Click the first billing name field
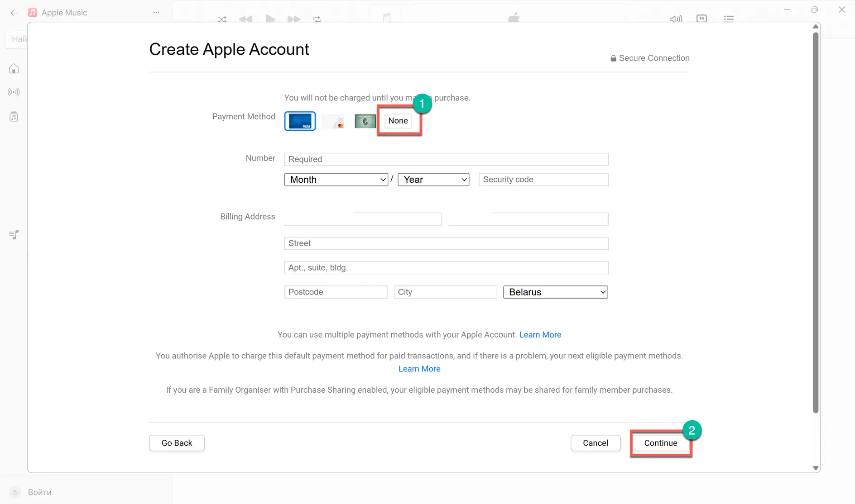 point(363,219)
